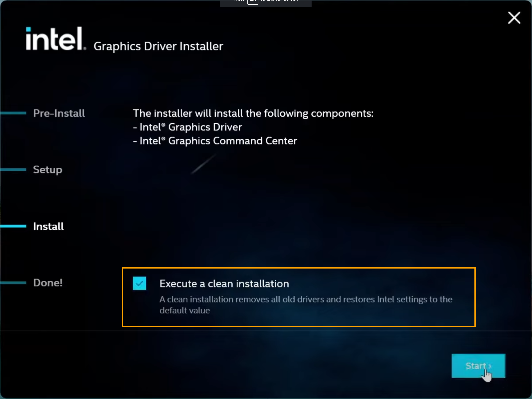Select the Install step label

tap(48, 226)
